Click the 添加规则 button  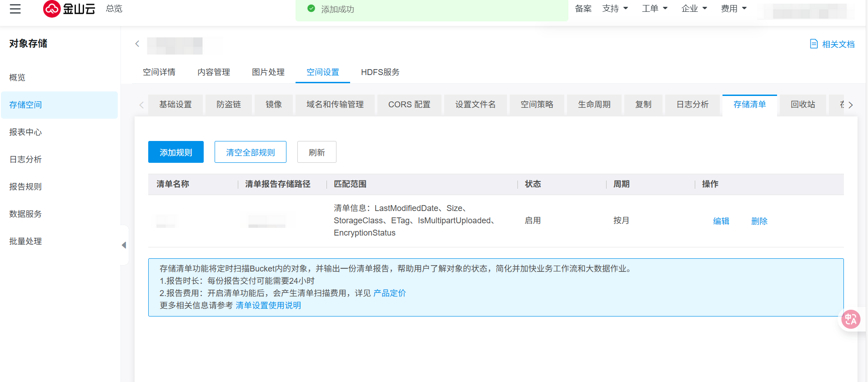[176, 152]
